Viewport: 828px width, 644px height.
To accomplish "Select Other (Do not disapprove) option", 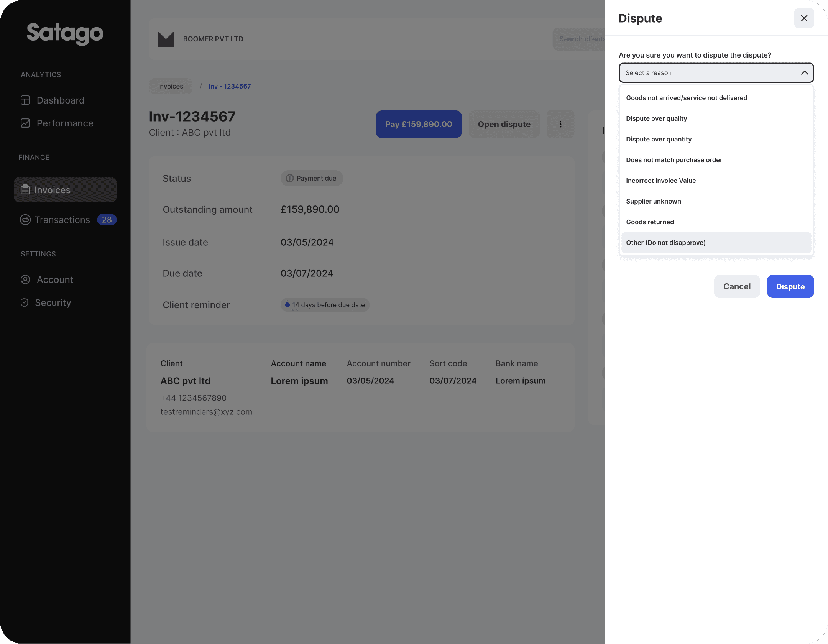I will 665,243.
